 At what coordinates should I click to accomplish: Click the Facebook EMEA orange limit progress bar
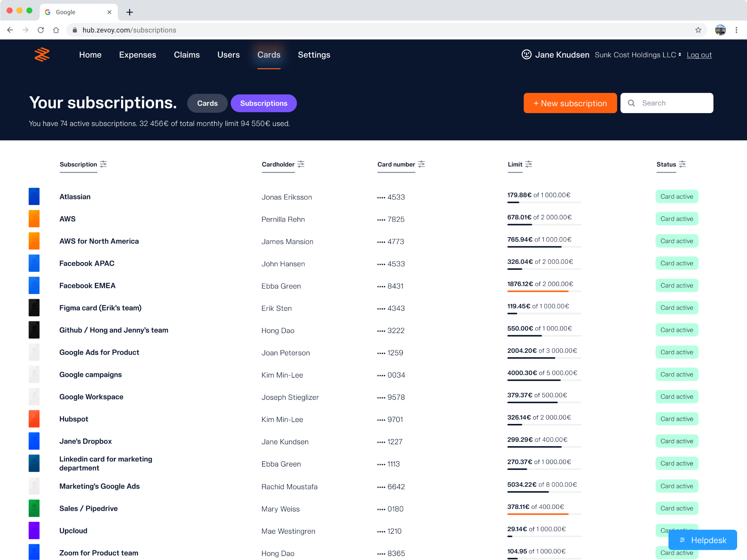544,291
